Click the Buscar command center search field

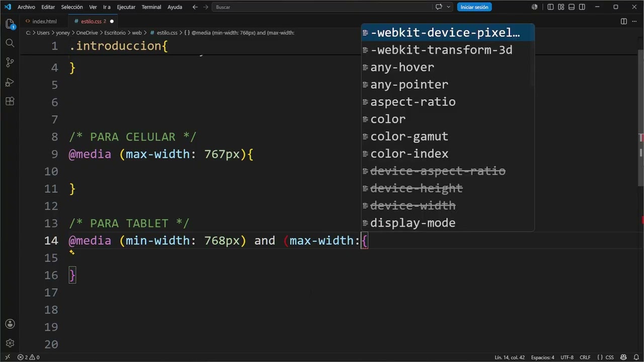tap(322, 7)
